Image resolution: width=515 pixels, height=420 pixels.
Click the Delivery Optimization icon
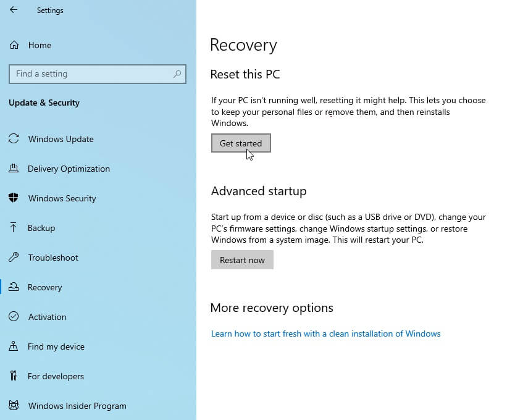point(14,168)
